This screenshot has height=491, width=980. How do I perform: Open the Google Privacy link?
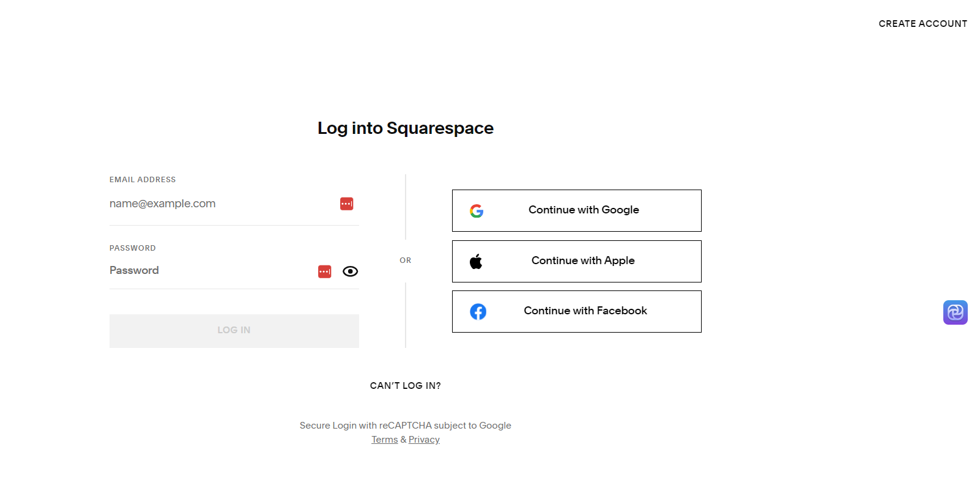(424, 440)
